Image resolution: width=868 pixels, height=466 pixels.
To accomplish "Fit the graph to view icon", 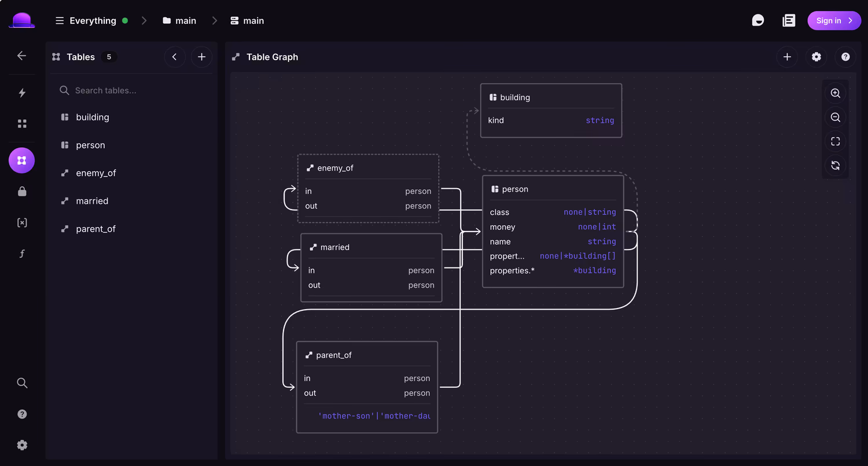I will 836,142.
